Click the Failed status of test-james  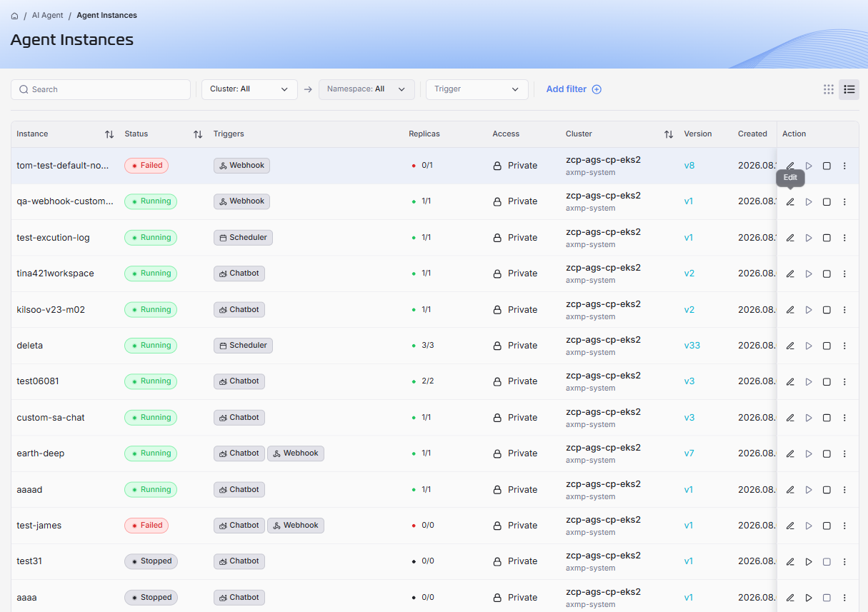click(146, 526)
